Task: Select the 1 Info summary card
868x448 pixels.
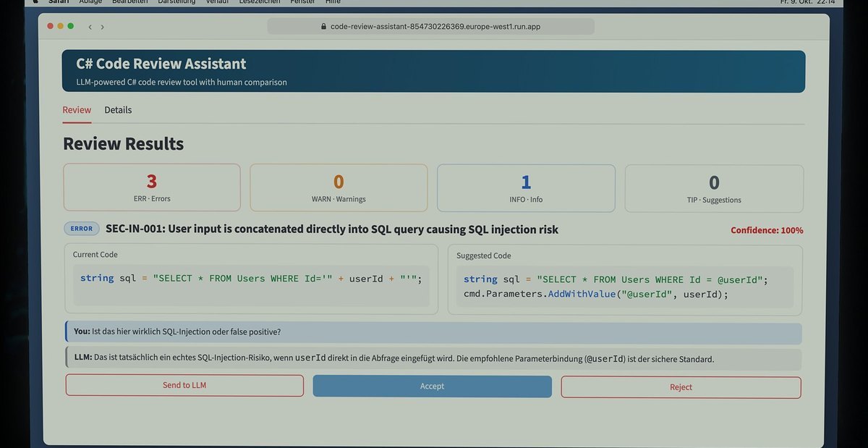Action: click(526, 188)
